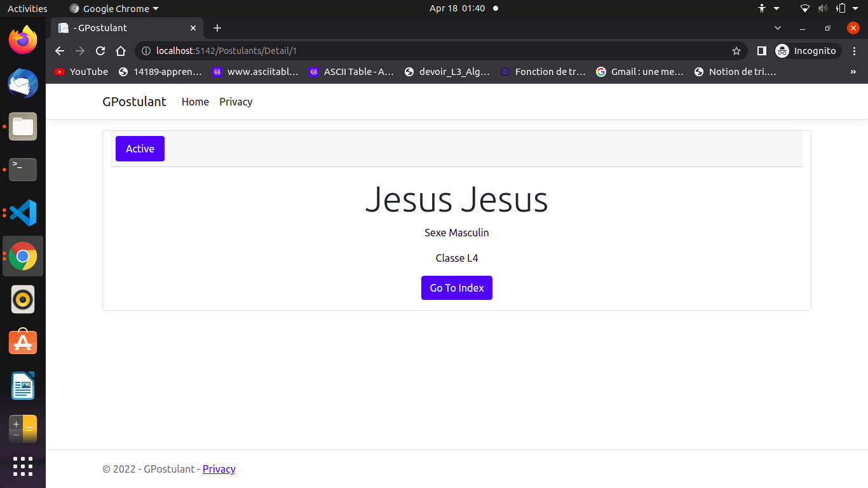
Task: Navigate back to the previous page
Action: pyautogui.click(x=59, y=51)
